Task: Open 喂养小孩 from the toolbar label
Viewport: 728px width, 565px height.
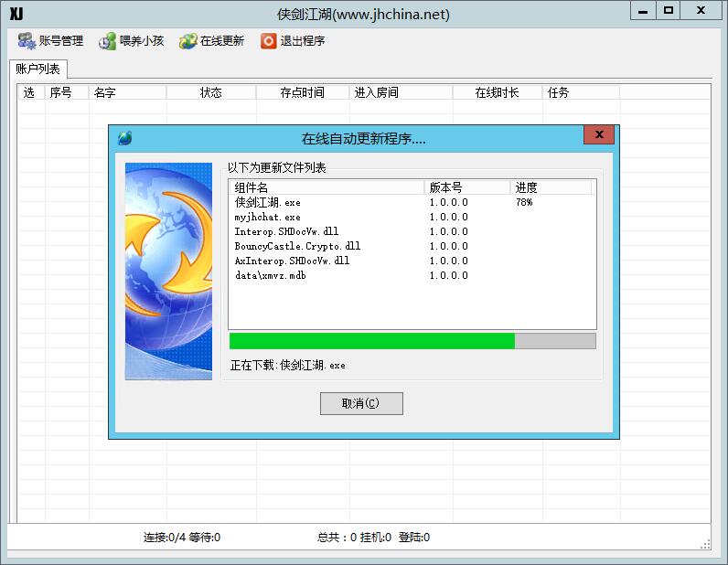Action: pos(142,41)
